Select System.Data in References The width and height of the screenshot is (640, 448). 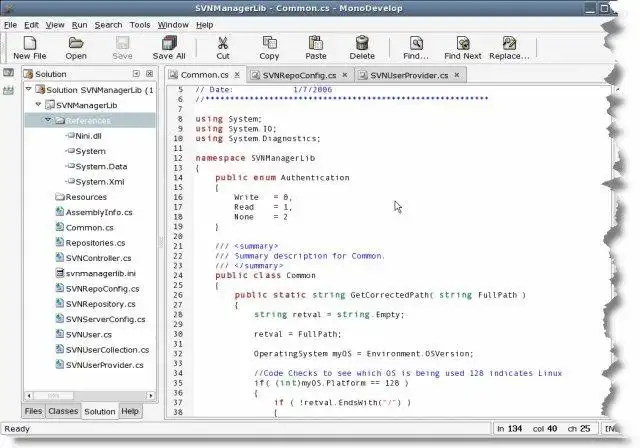coord(101,166)
